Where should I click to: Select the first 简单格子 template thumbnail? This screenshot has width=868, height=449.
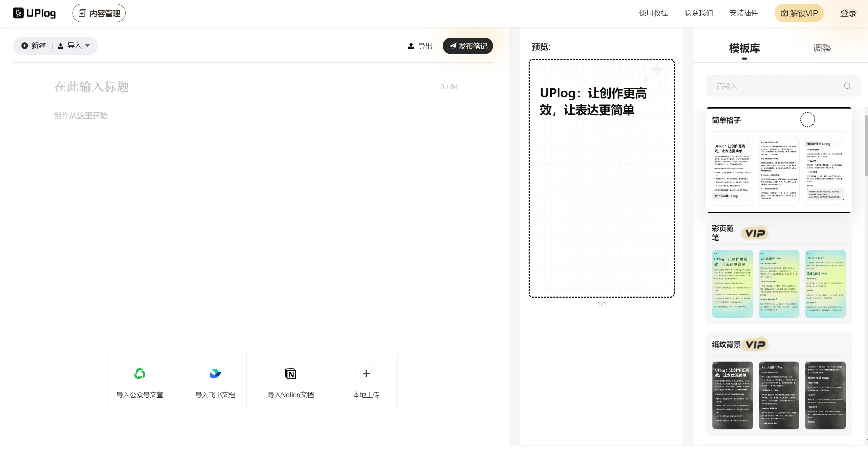(732, 171)
